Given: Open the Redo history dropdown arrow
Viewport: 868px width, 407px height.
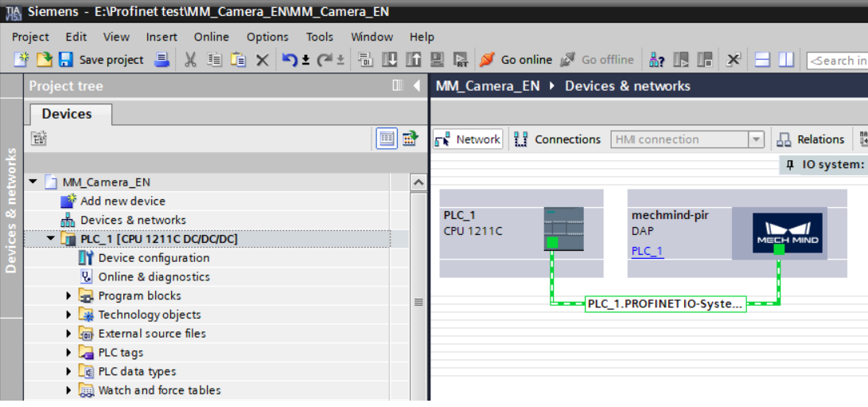Looking at the screenshot, I should [341, 60].
